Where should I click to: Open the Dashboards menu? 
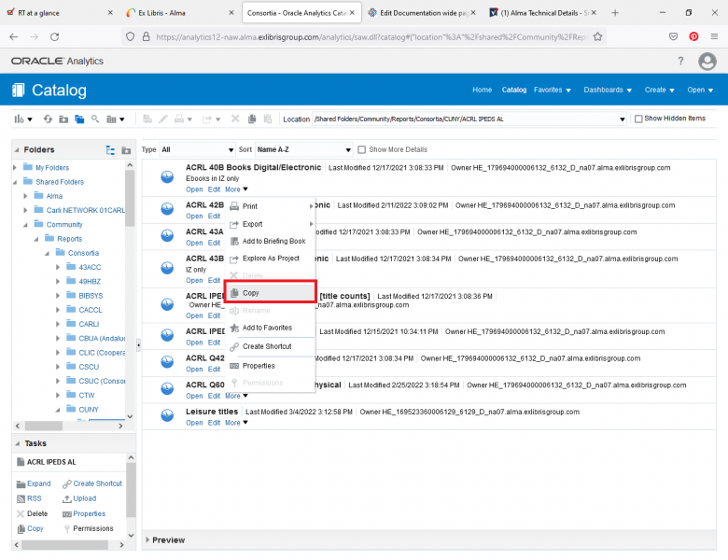click(x=608, y=90)
